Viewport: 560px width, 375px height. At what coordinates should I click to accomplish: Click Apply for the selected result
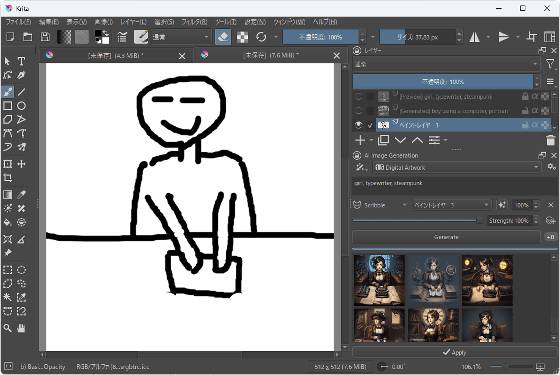454,352
